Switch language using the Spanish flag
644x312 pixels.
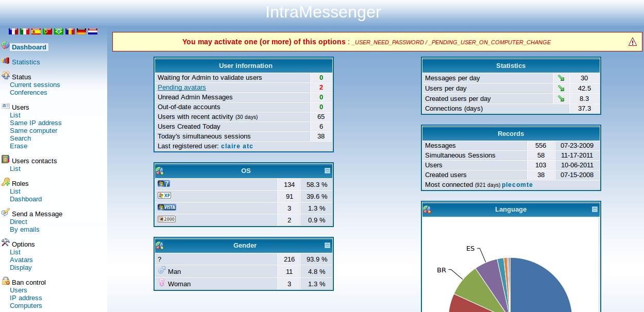(36, 31)
